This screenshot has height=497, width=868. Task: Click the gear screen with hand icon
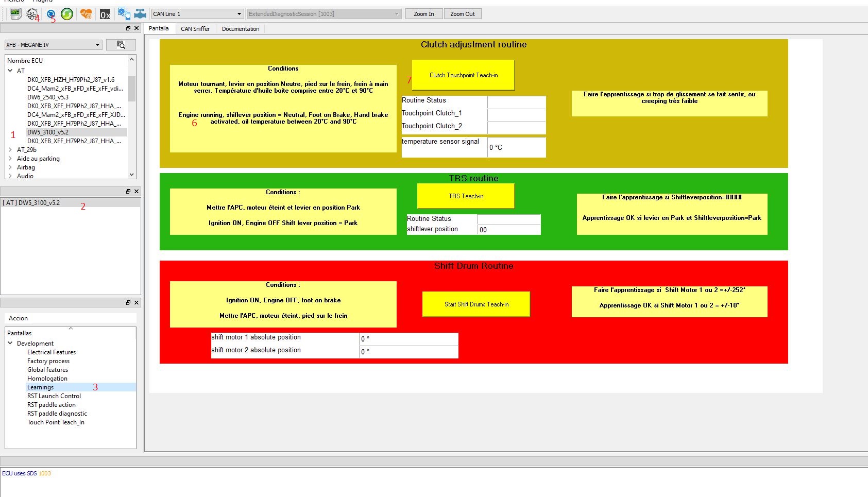pos(124,13)
